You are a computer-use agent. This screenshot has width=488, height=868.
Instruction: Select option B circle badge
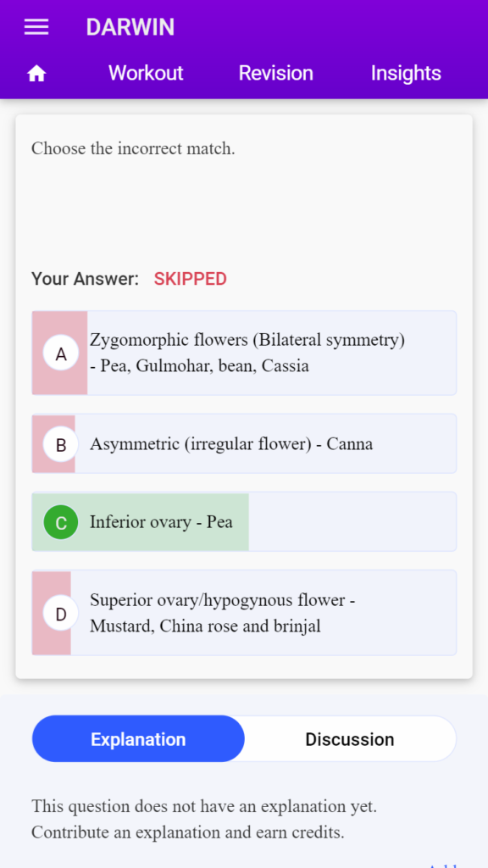61,444
